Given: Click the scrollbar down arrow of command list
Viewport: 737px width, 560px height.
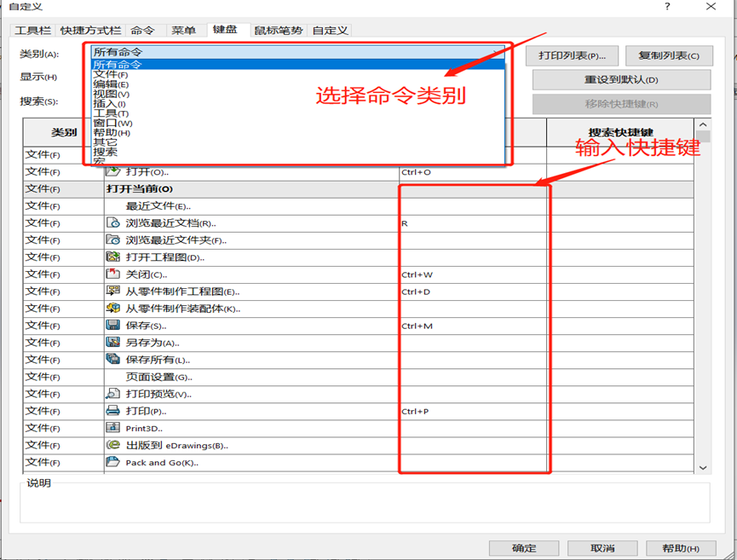Looking at the screenshot, I should tap(703, 468).
